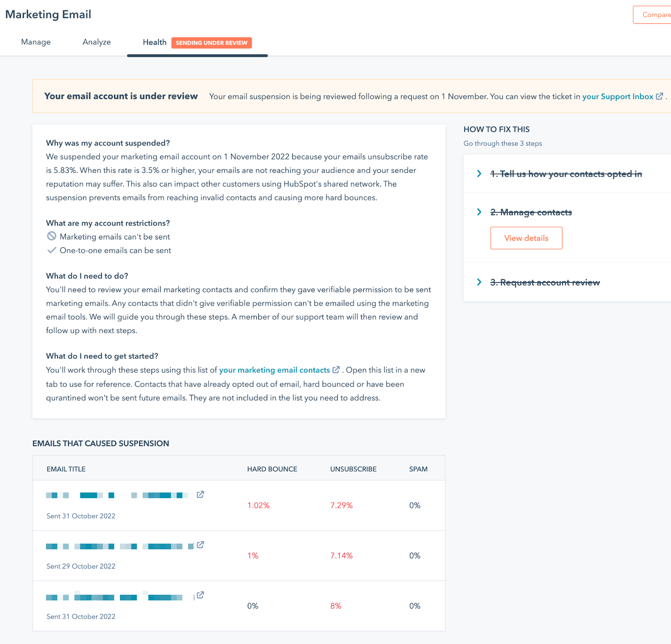Click the View details button

coord(526,238)
